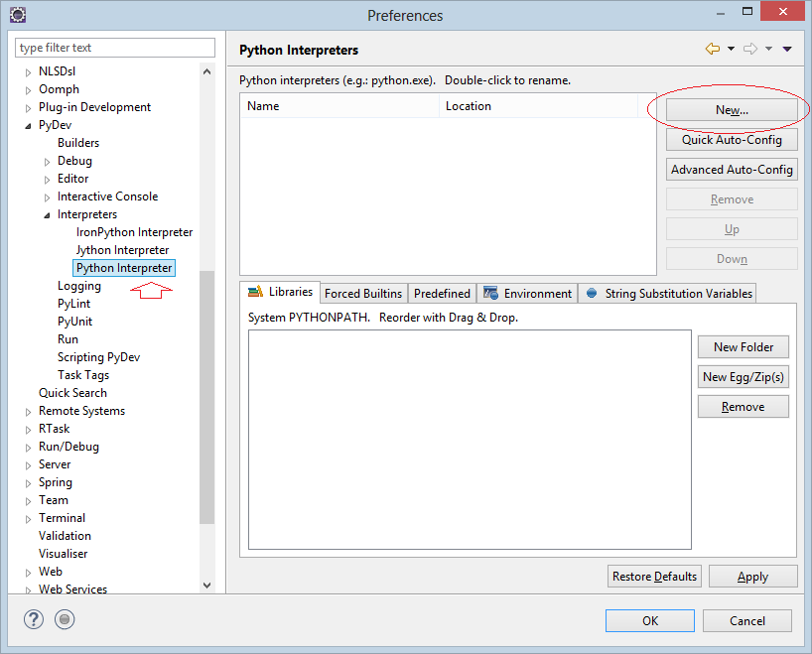Click the Name column header

[339, 106]
